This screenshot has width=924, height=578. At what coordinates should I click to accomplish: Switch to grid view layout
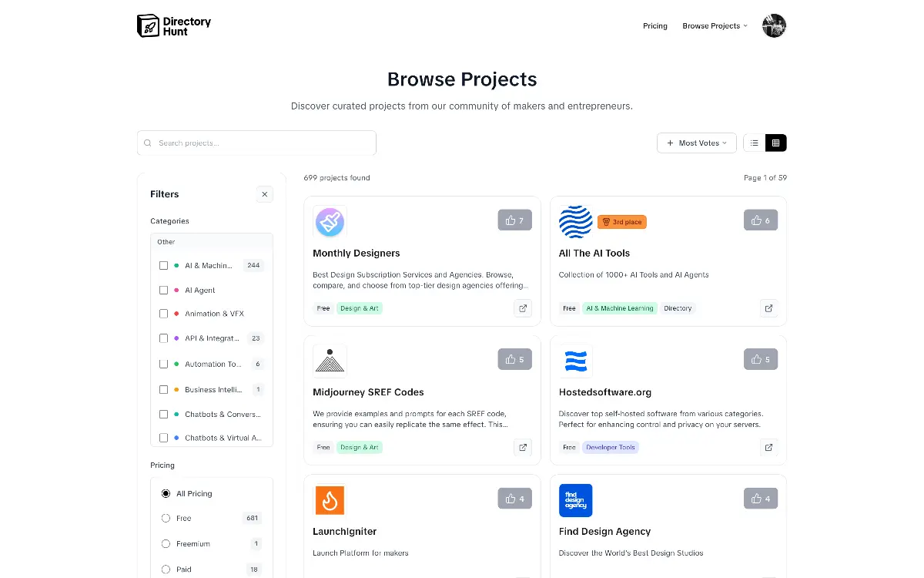[775, 143]
